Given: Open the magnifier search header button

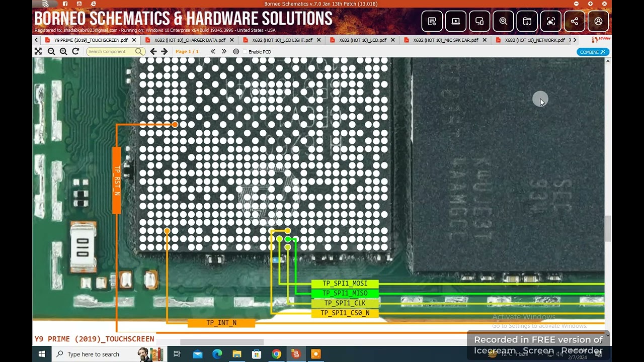Looking at the screenshot, I should point(503,21).
